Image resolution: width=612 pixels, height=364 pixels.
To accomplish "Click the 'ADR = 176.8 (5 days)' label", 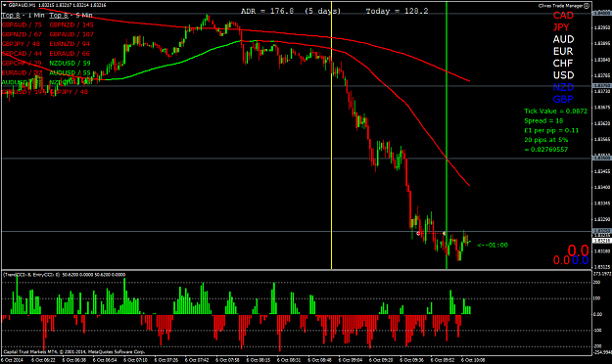I will coord(291,12).
